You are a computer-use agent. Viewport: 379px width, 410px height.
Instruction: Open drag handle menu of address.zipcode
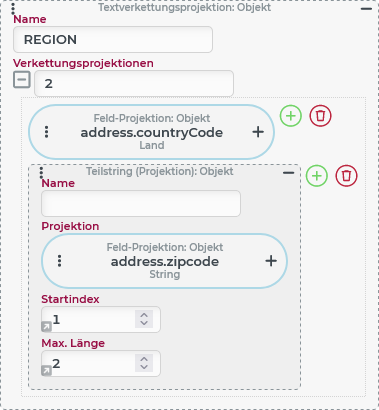click(59, 261)
